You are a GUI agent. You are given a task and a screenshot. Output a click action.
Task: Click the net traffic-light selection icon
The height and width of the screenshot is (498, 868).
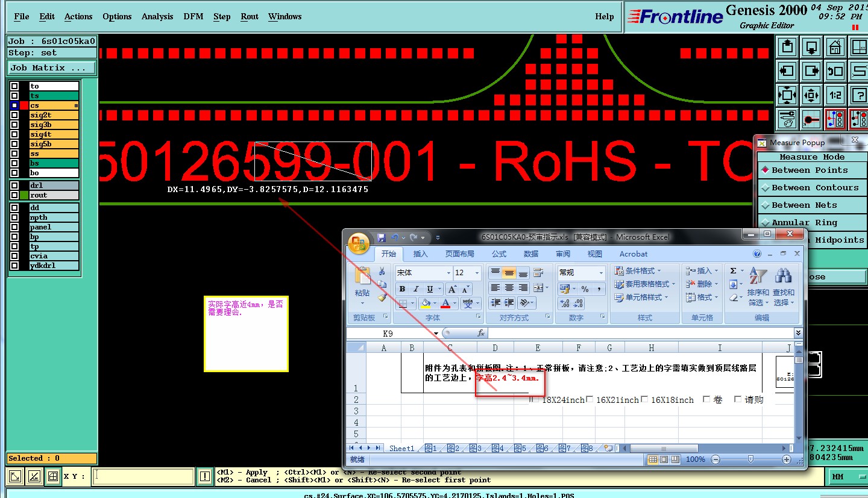tap(835, 119)
